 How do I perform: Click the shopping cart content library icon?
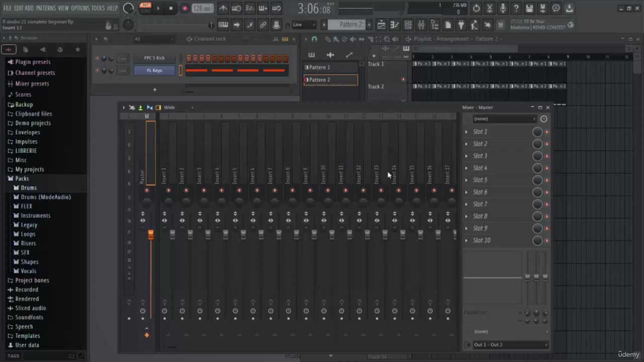click(501, 25)
